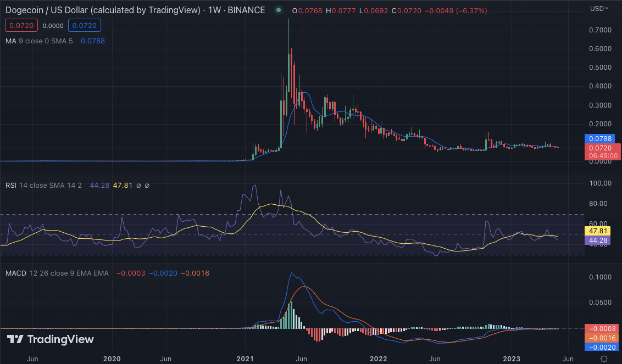The width and height of the screenshot is (622, 364).
Task: Click the blue −0.0020 value in MACD legend
Action: point(163,273)
